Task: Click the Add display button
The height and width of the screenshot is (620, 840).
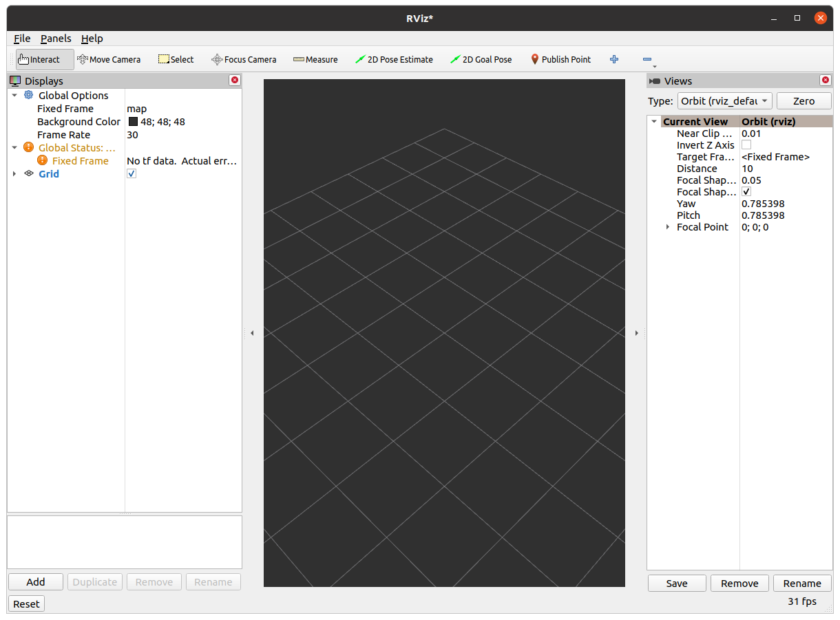Action: click(36, 582)
